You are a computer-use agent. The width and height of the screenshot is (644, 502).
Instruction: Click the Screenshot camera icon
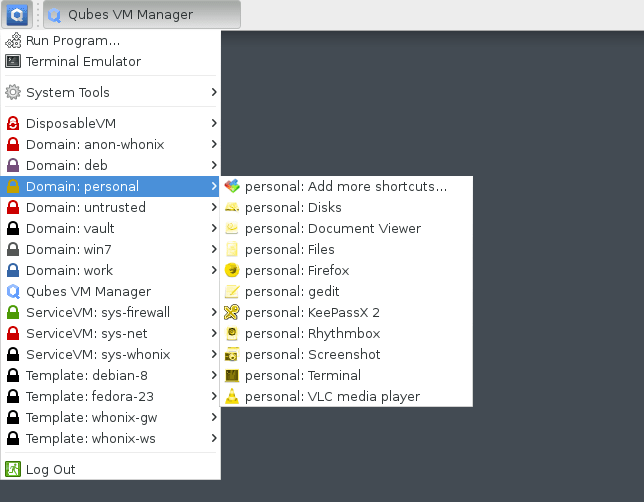232,355
